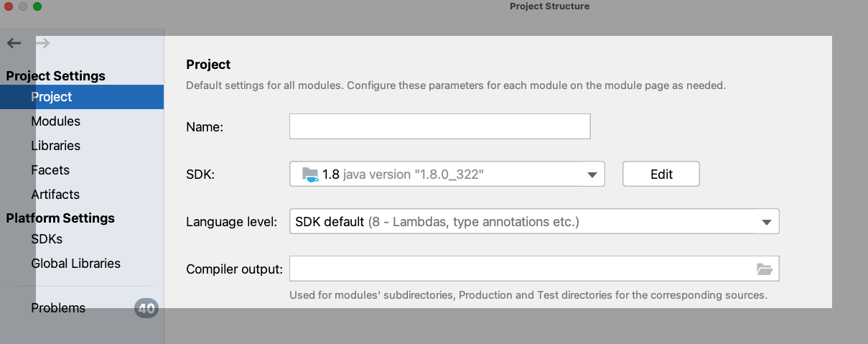This screenshot has height=344, width=868.
Task: Focus the Compiler output path field
Action: [521, 269]
